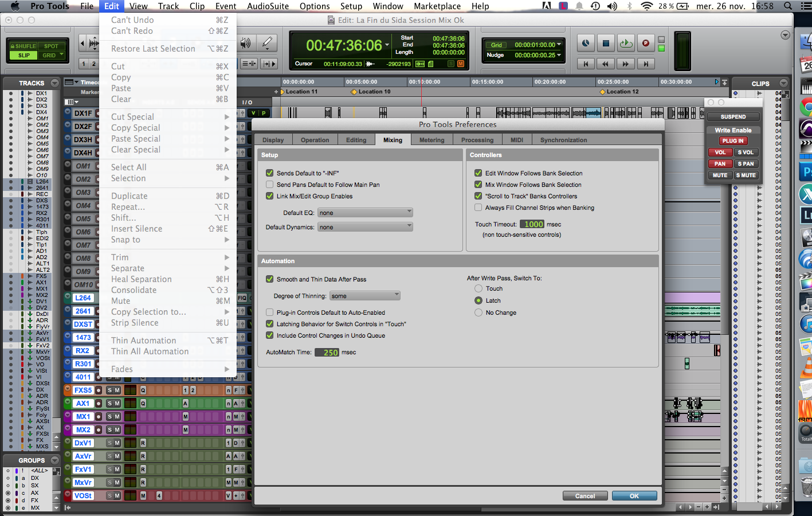Open the Default EQ dropdown

click(365, 213)
